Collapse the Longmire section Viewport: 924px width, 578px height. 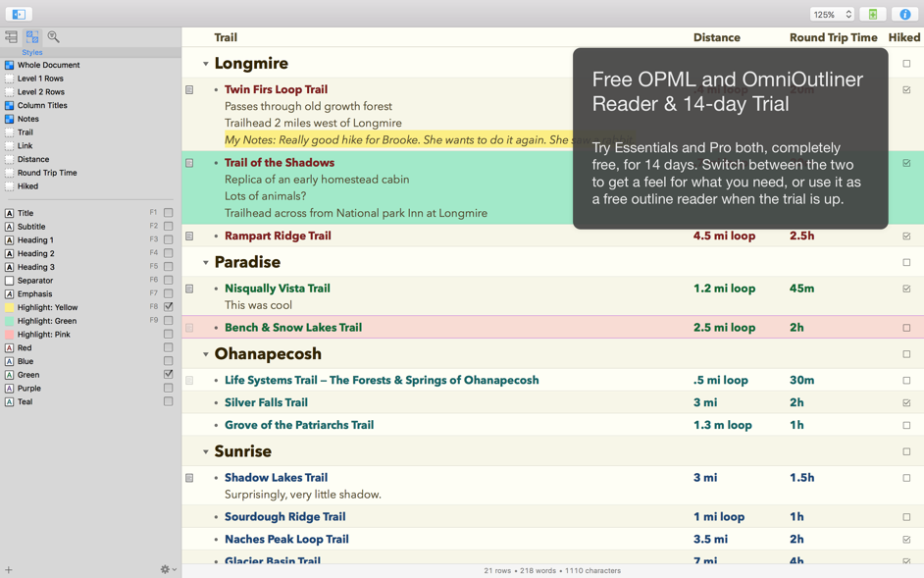click(x=205, y=64)
